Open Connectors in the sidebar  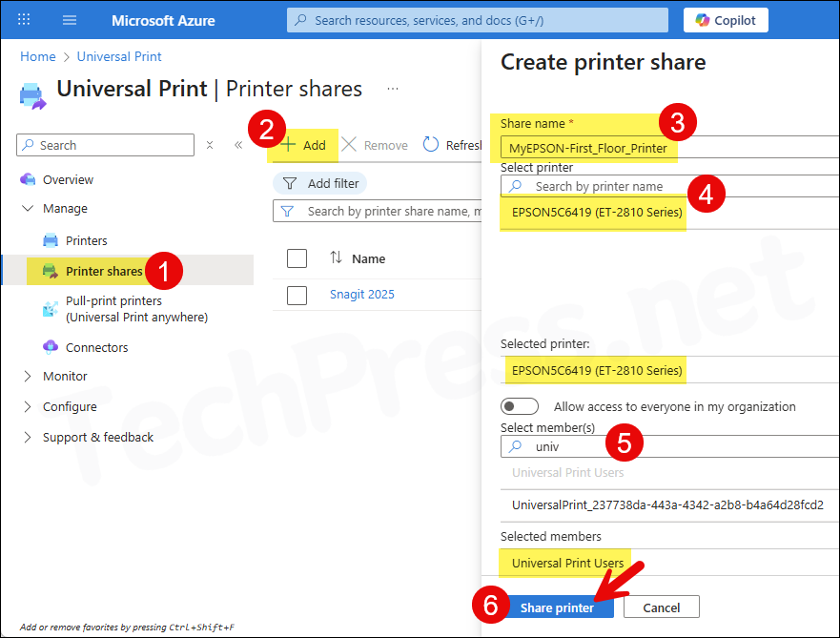point(97,347)
